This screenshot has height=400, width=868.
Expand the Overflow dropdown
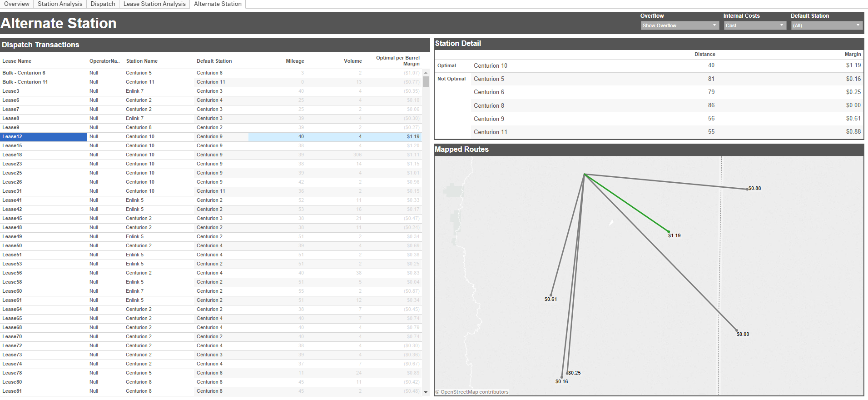(680, 25)
